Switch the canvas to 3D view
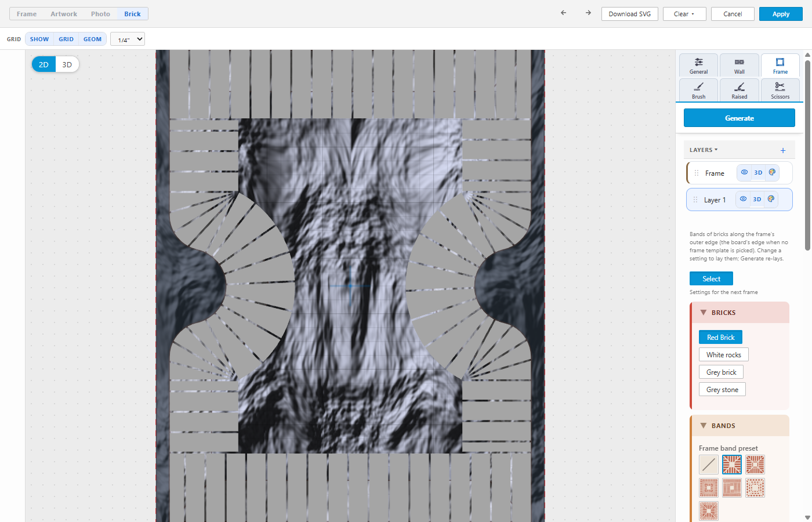 (67, 64)
